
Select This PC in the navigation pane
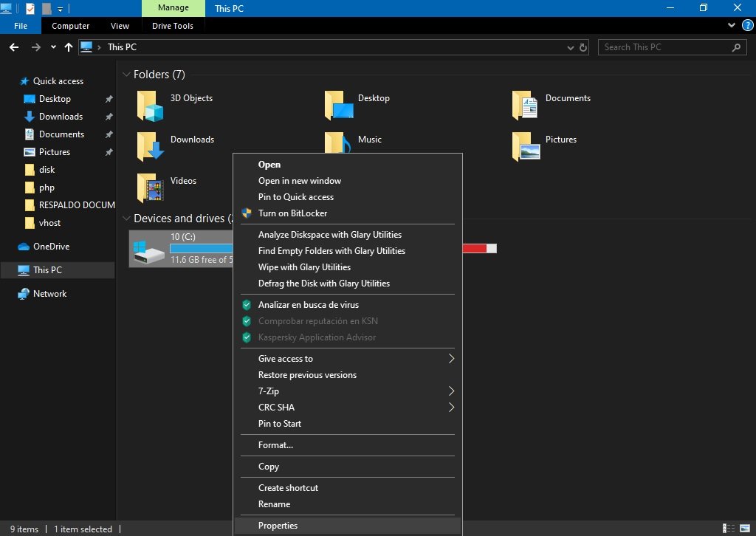pos(58,270)
